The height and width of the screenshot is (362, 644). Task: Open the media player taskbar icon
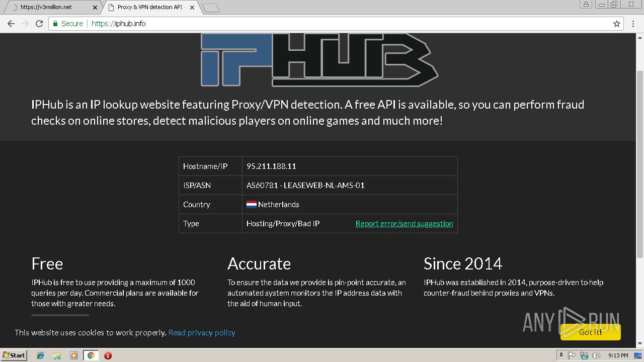click(x=74, y=355)
